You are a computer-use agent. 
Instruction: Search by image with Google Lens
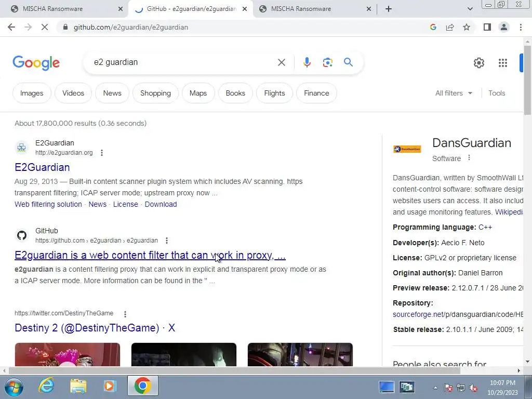[327, 62]
